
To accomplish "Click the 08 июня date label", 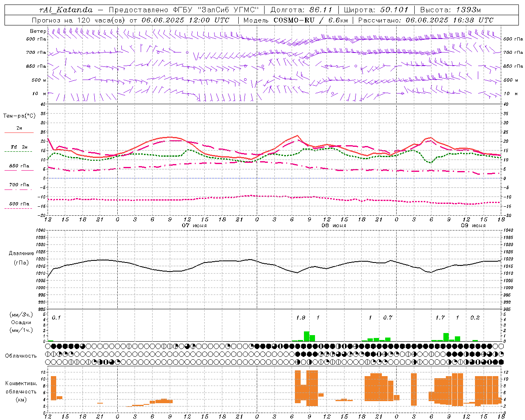I will point(334,226).
